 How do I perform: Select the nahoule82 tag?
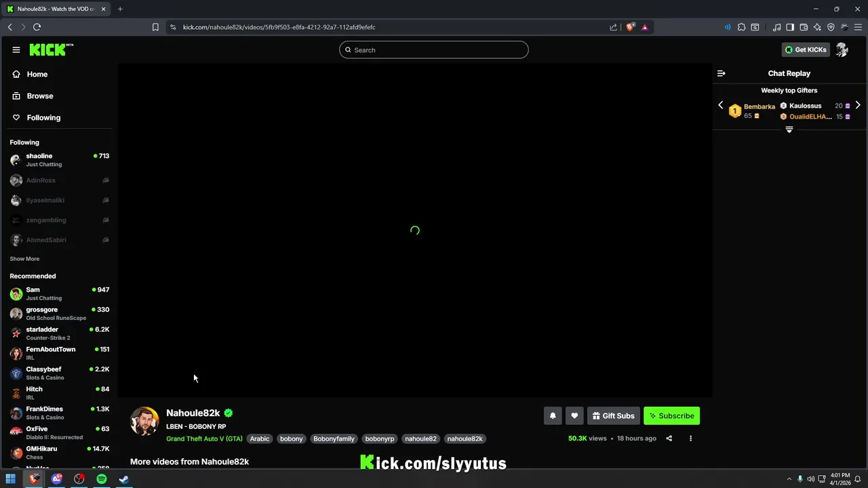point(421,439)
